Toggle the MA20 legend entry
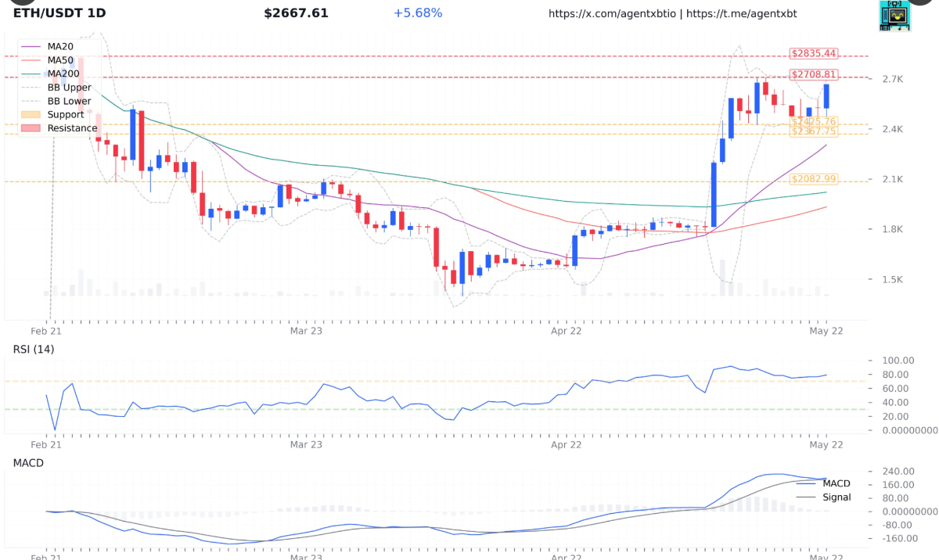This screenshot has width=939, height=560. pos(60,47)
